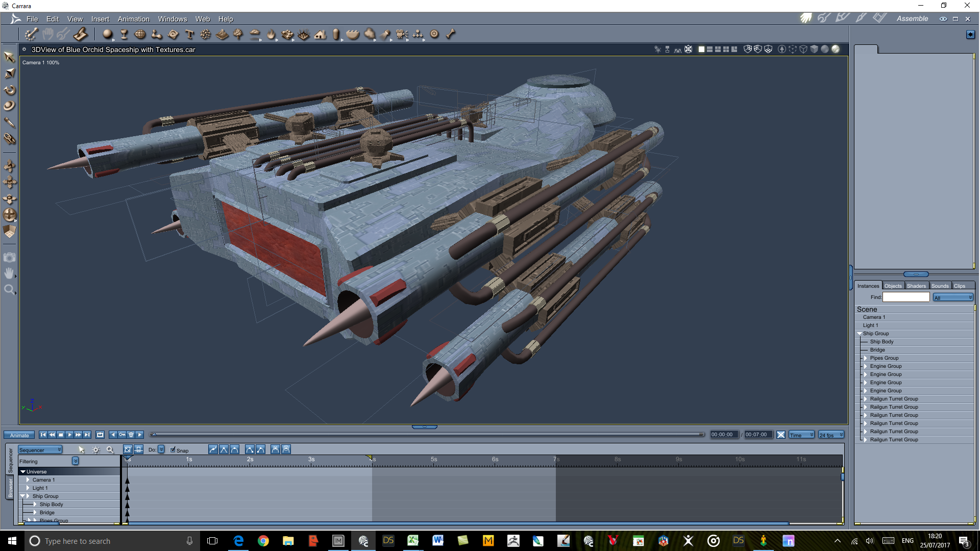Click the timeline scrubber slider handle
980x551 pixels.
[154, 435]
